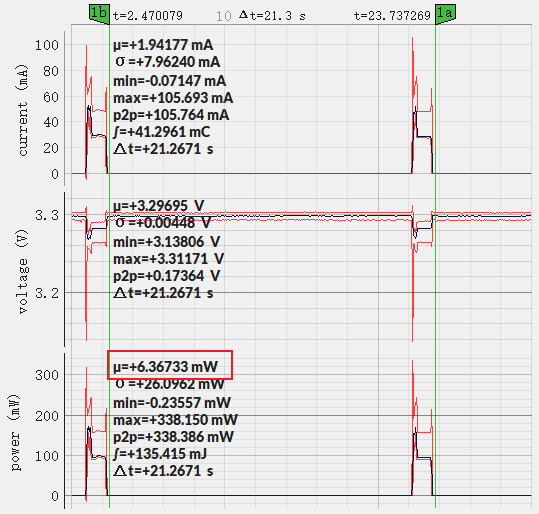This screenshot has width=539, height=514.
Task: Click the charge integral ∫=+41.2961 mC
Action: pos(162,132)
